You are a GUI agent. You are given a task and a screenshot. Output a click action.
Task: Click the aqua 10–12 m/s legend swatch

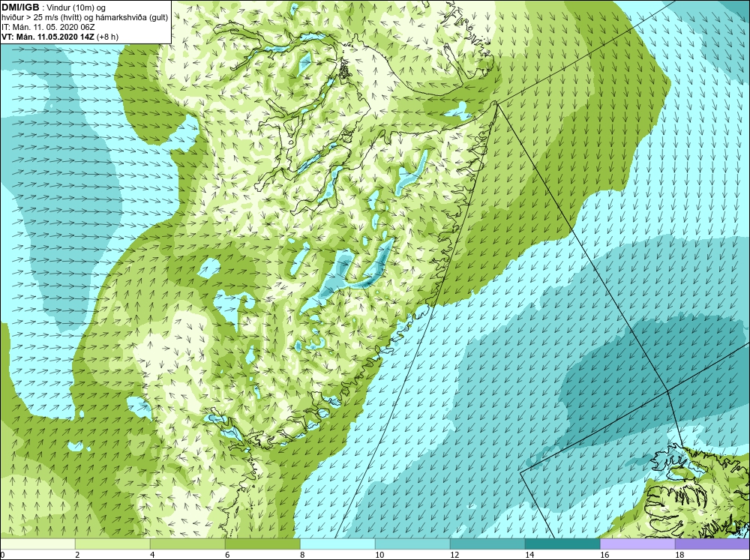click(412, 544)
